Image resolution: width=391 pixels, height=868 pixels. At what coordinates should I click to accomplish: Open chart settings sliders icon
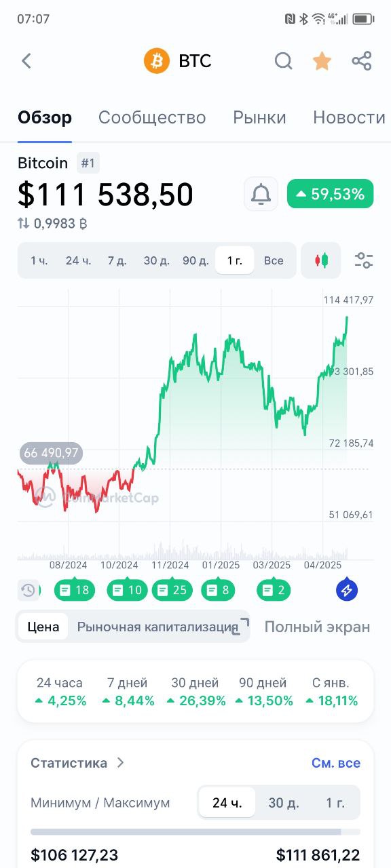364,260
